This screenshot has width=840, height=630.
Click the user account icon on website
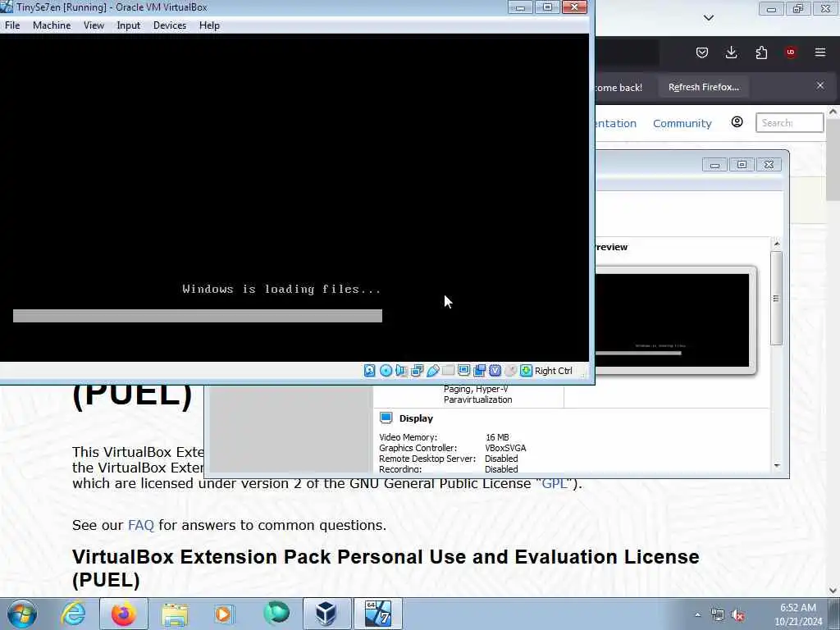coord(737,122)
